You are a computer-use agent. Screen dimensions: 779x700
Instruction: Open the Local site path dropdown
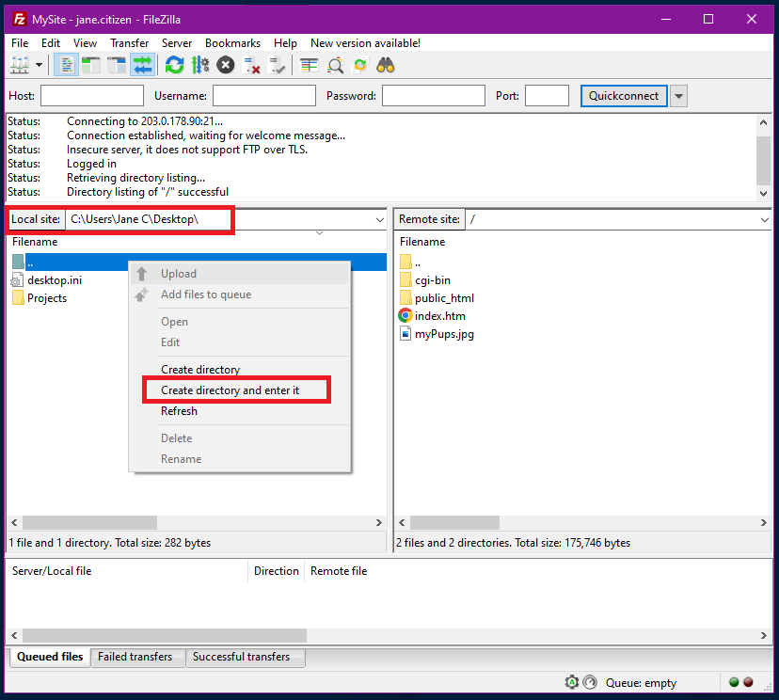coord(380,218)
